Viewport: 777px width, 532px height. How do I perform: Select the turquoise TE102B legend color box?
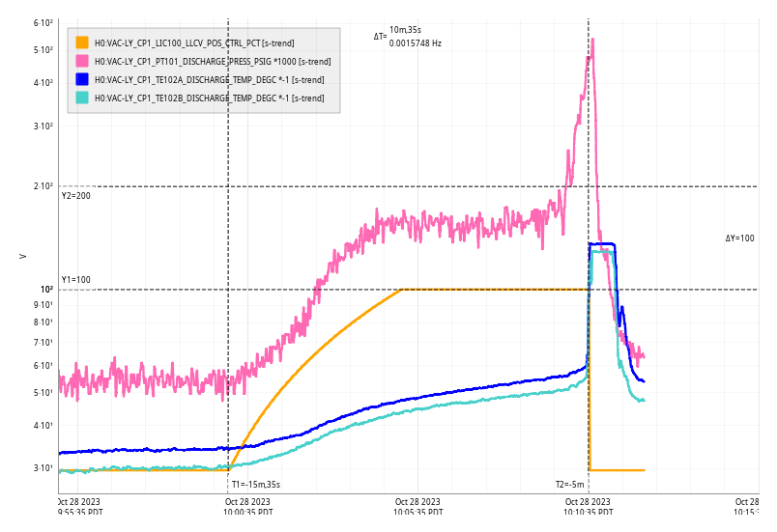pyautogui.click(x=82, y=98)
